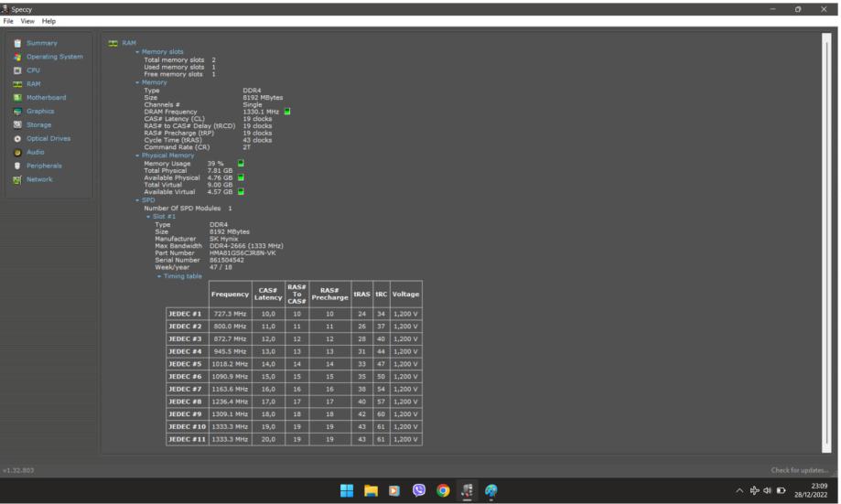Screen dimensions: 841x504
Task: Collapse the Memory slots section
Action: [x=137, y=52]
